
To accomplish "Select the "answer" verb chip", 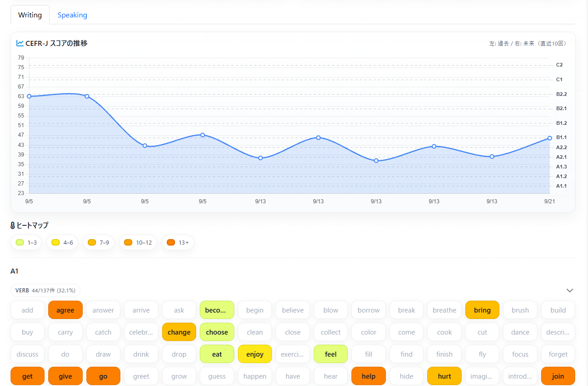I will [103, 310].
